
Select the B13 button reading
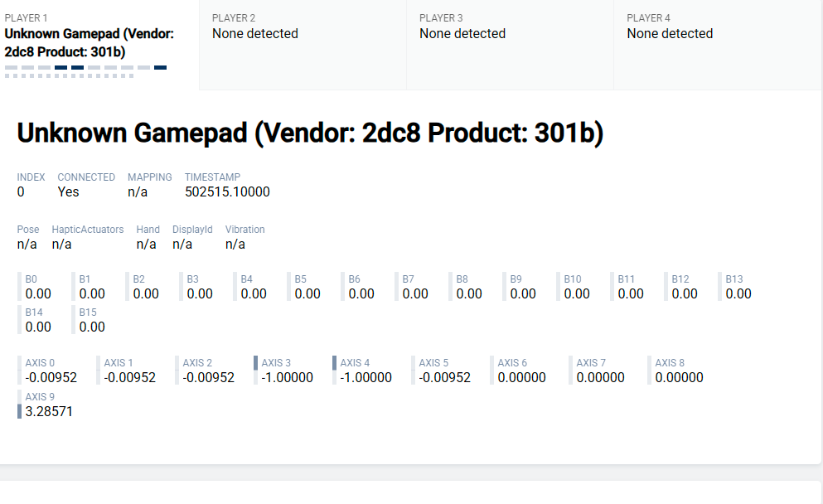coord(738,287)
